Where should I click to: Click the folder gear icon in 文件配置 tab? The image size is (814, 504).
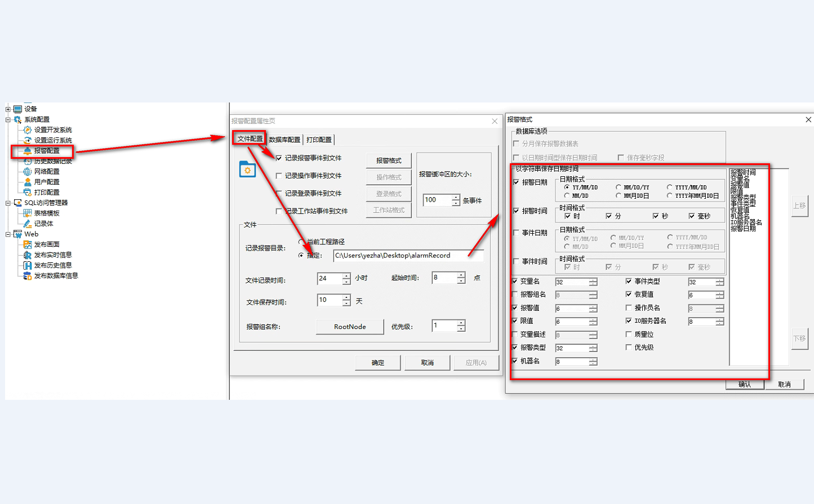coord(247,169)
